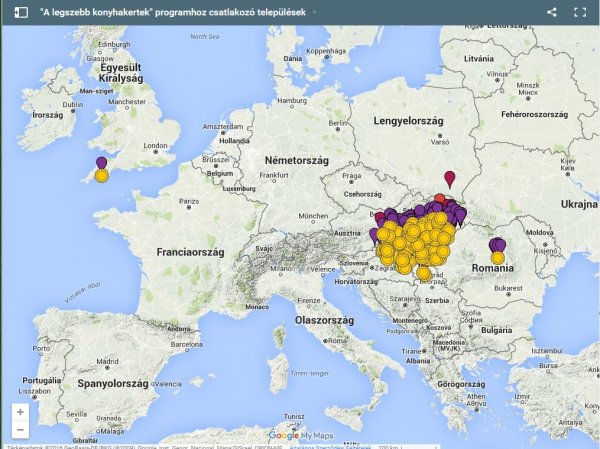600x449 pixels.
Task: Zoom in with the plus button
Action: (x=21, y=411)
